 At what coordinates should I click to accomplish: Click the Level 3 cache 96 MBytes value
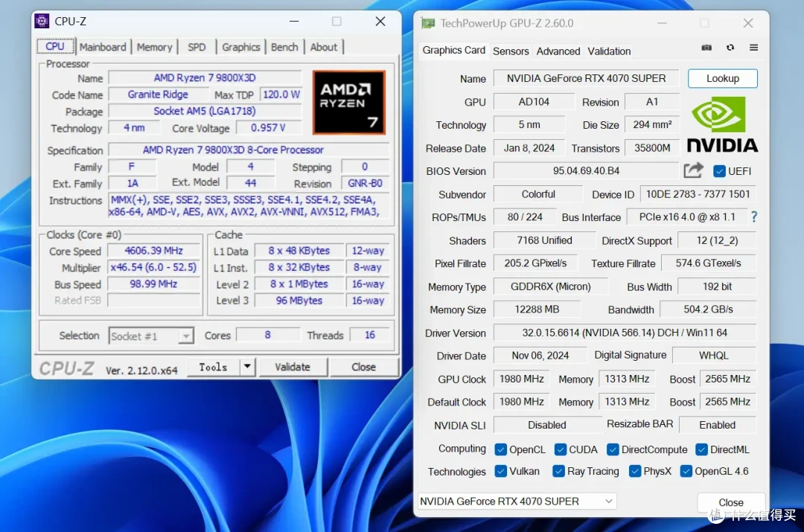coord(299,301)
